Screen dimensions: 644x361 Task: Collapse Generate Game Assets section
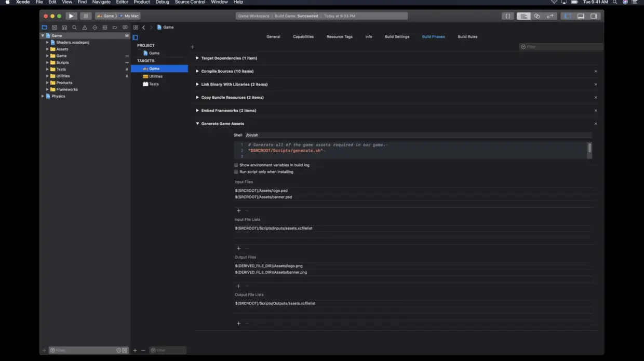pyautogui.click(x=197, y=124)
